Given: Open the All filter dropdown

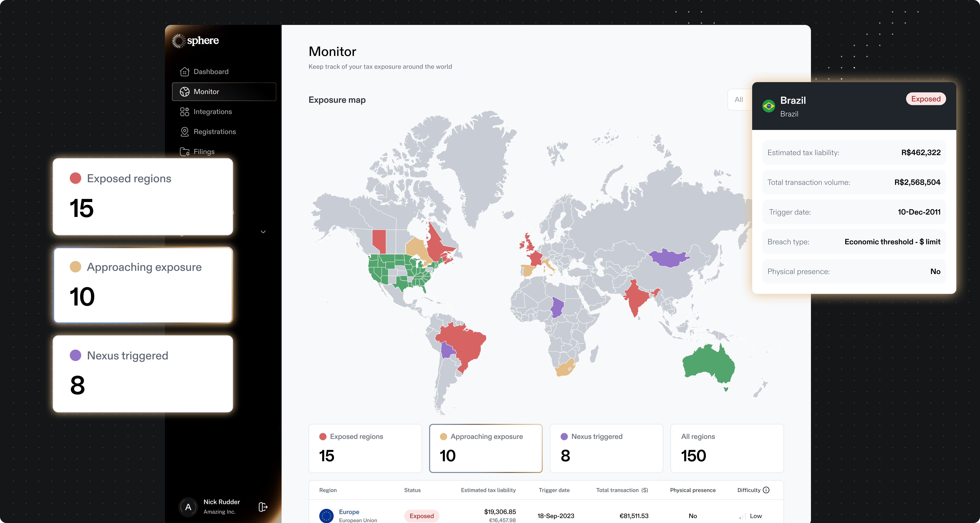Looking at the screenshot, I should 739,100.
